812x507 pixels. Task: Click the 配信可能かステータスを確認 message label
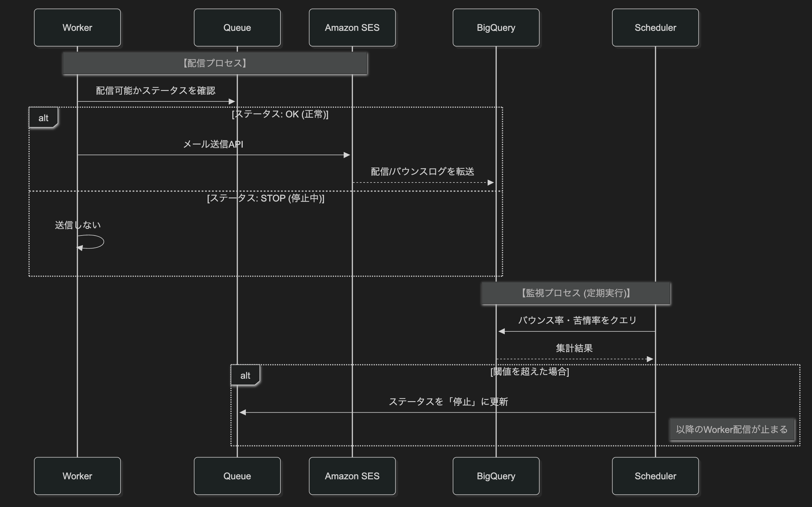155,91
